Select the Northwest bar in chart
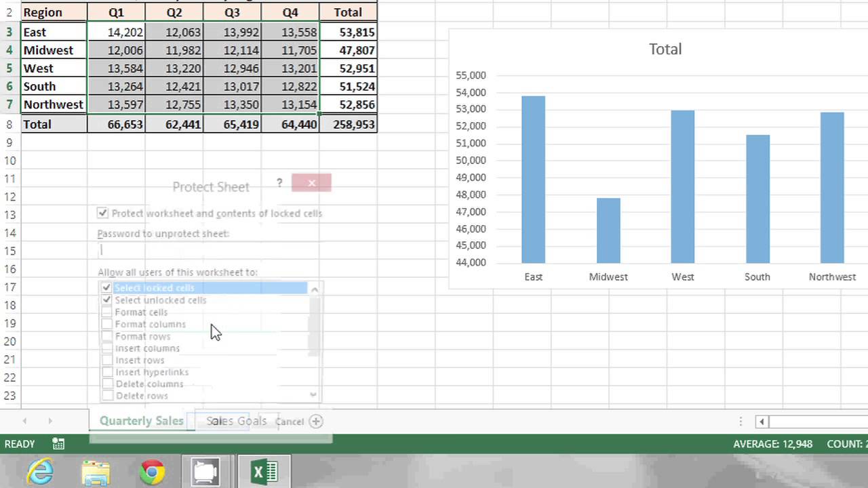The height and width of the screenshot is (488, 868). click(832, 188)
